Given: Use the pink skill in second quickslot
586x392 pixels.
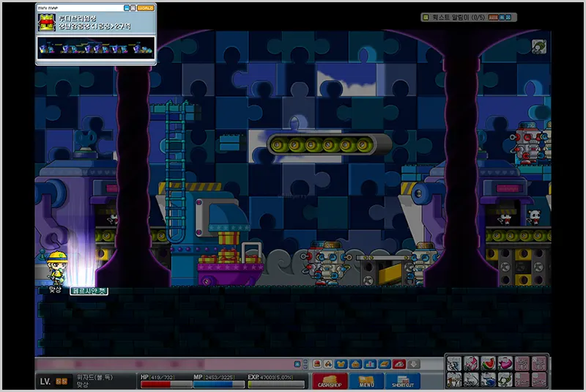Looking at the screenshot, I should (x=471, y=363).
